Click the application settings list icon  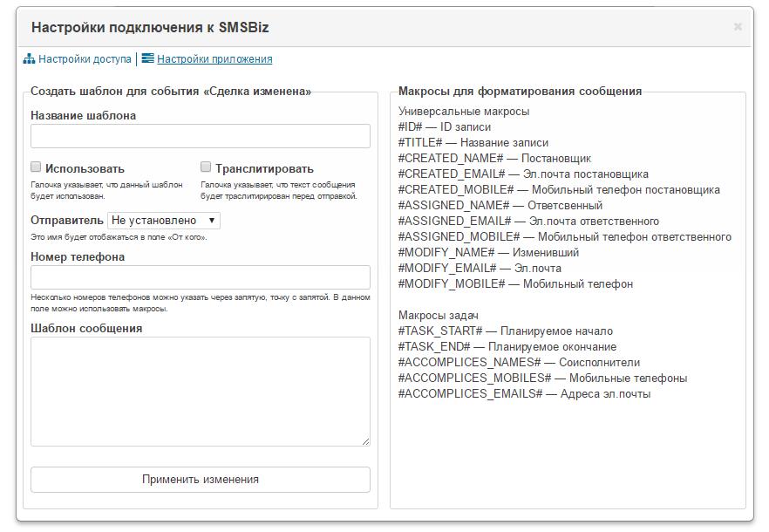point(147,59)
